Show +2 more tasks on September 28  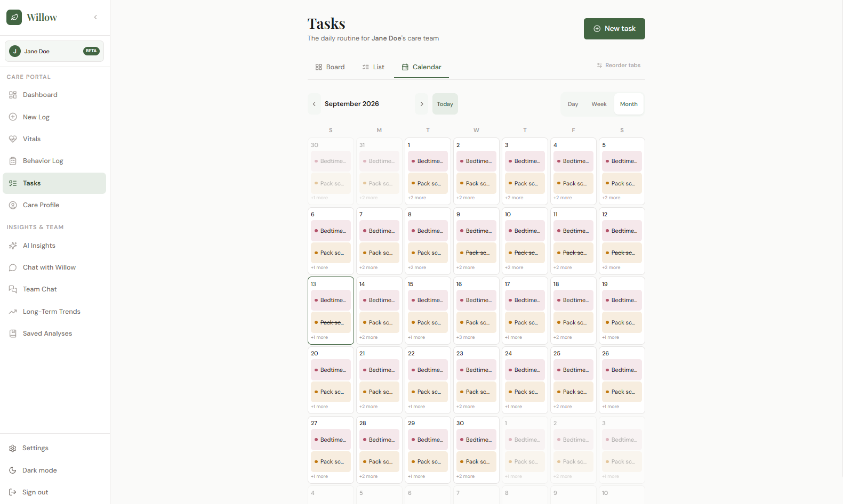click(x=368, y=476)
